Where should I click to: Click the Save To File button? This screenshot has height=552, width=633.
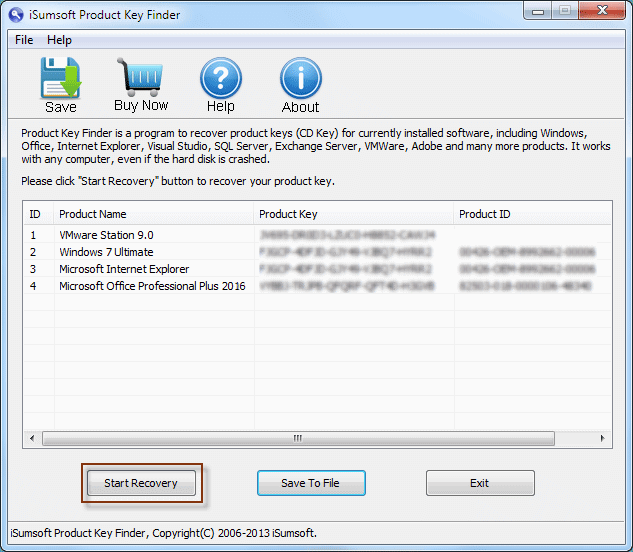[311, 483]
